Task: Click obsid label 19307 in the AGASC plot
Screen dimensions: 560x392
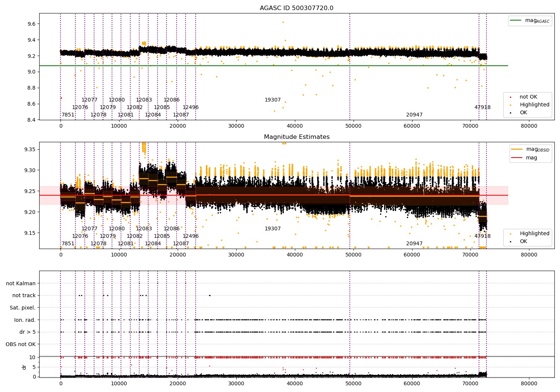Action: (273, 100)
